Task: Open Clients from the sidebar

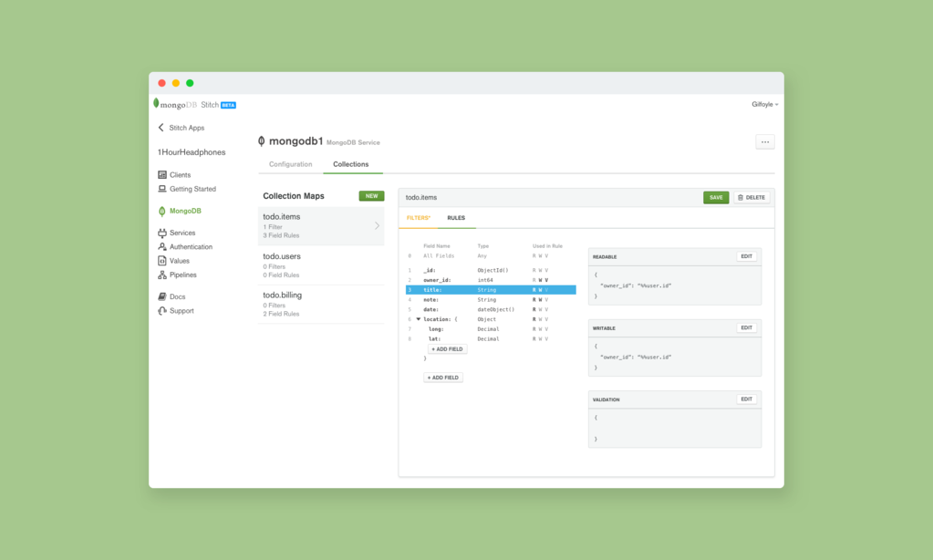Action: point(174,175)
